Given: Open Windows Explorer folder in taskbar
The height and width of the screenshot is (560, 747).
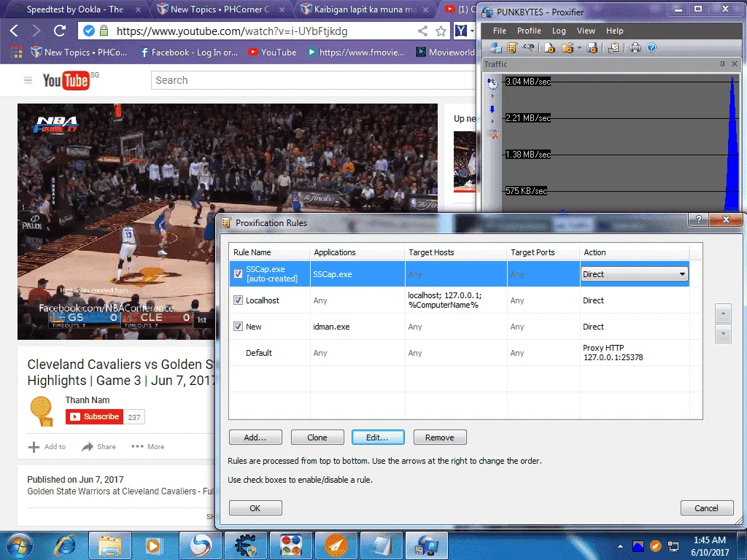Looking at the screenshot, I should click(110, 545).
